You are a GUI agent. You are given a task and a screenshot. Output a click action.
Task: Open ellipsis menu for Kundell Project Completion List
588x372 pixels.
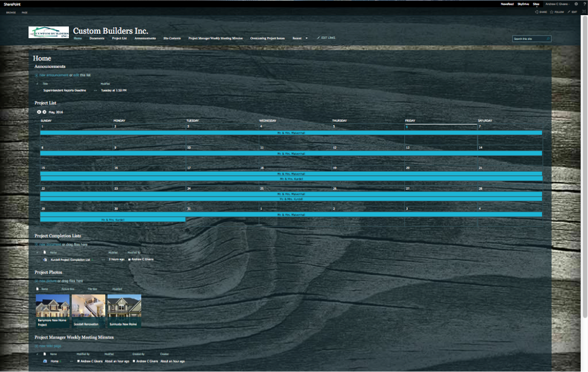tap(103, 259)
